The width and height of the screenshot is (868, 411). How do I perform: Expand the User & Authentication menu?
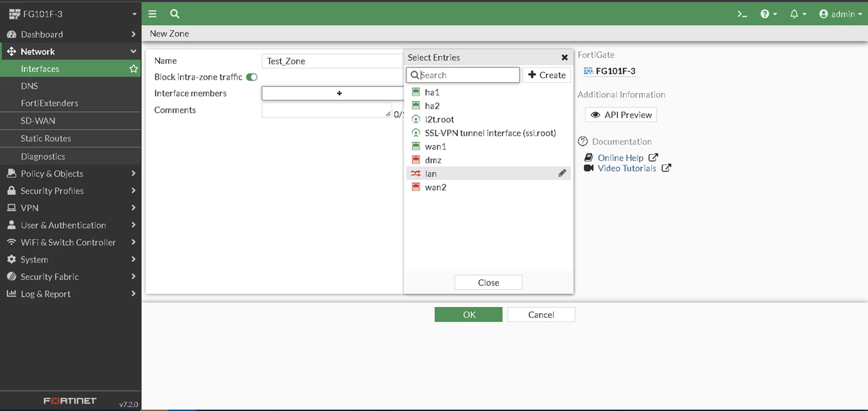point(71,225)
